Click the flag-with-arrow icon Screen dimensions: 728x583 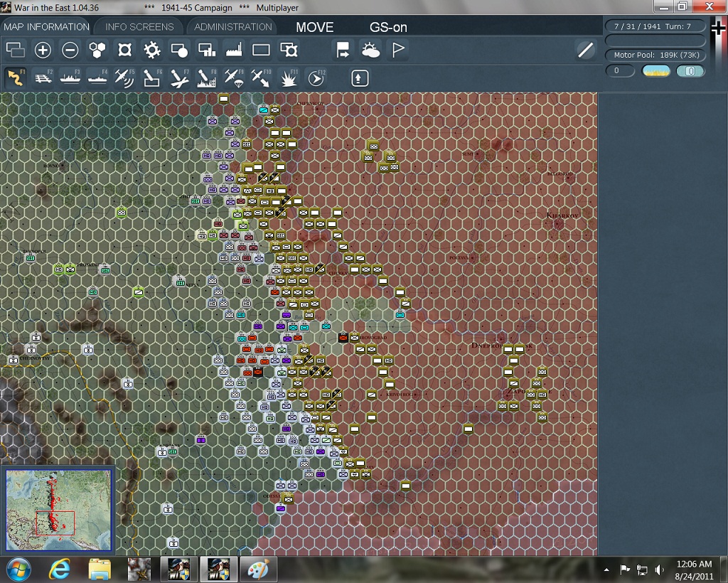[343, 50]
